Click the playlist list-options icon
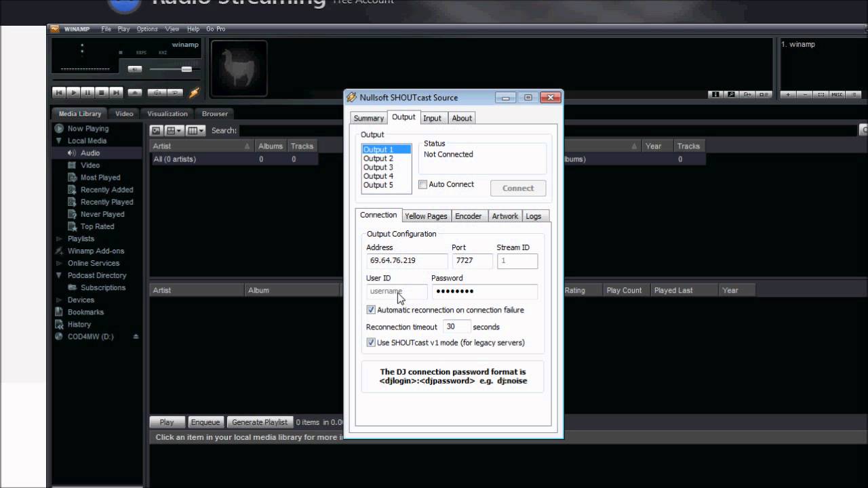Viewport: 868px width, 488px height. tap(853, 94)
